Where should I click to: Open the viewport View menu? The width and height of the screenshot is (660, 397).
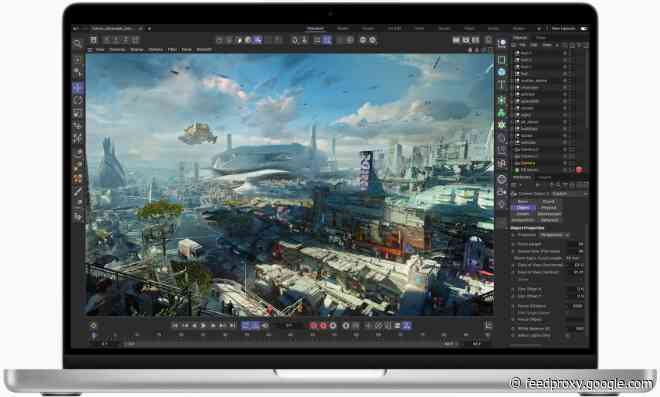pos(100,50)
